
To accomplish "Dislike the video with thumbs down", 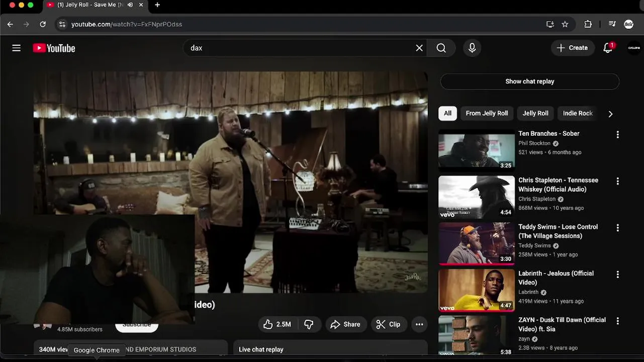I will coord(309,324).
